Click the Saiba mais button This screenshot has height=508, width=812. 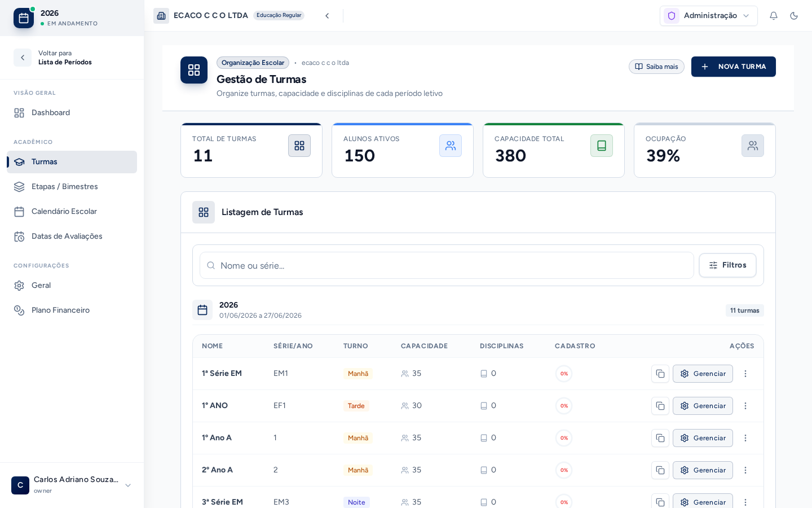656,67
